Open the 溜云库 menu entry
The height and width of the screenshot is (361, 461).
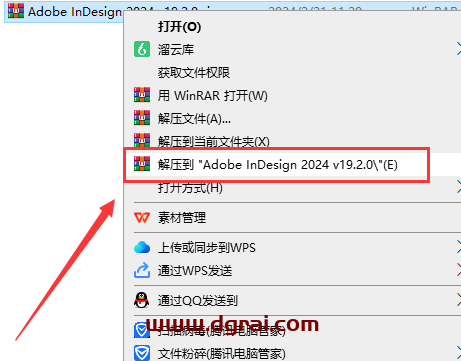tap(176, 50)
